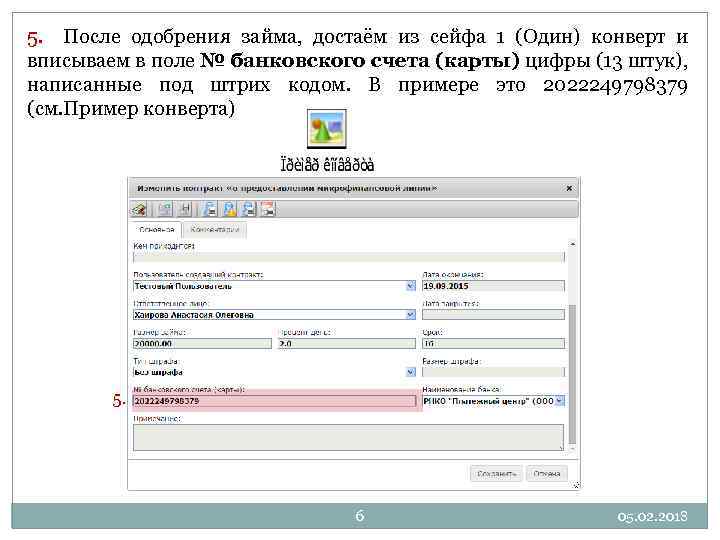Click the bank account number field 2022249798379

pyautogui.click(x=274, y=401)
